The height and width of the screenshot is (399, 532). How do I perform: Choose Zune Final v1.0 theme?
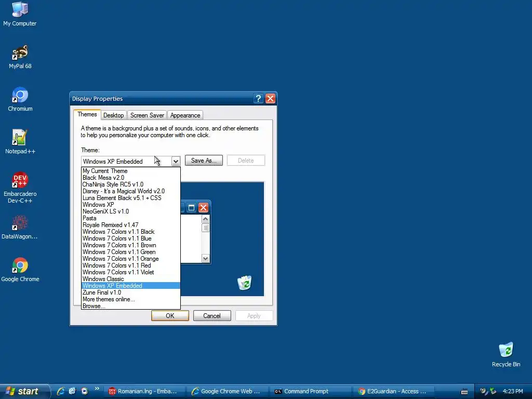pyautogui.click(x=130, y=292)
